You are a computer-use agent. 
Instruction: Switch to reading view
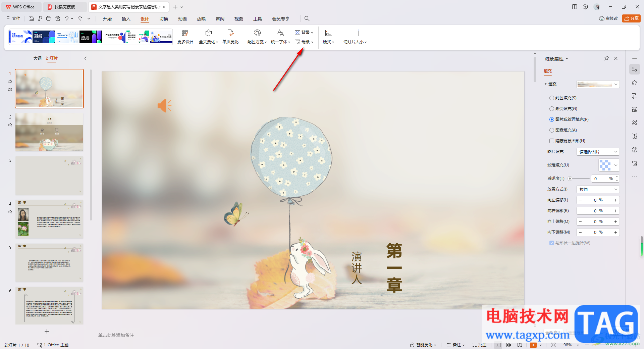tap(520, 345)
